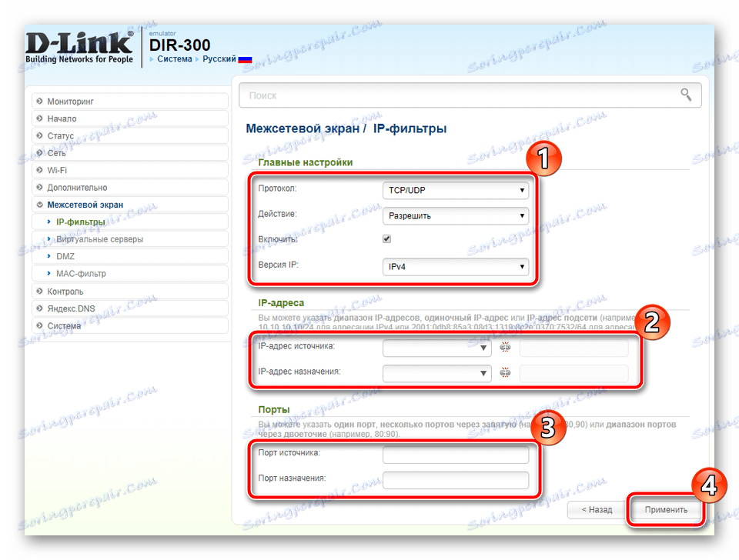The height and width of the screenshot is (560, 739).
Task: Click the Межсетевой экран breadcrumb heading
Action: point(303,128)
